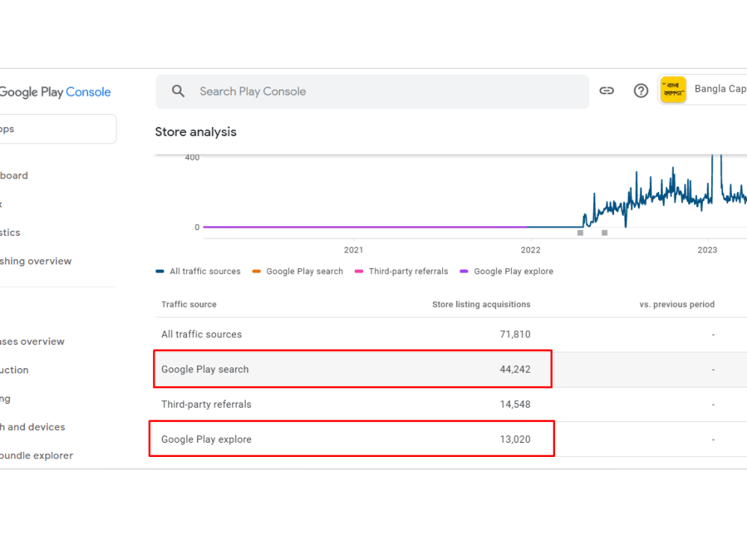Click the magnifier search icon
Image resolution: width=747 pixels, height=560 pixels.
[x=179, y=91]
